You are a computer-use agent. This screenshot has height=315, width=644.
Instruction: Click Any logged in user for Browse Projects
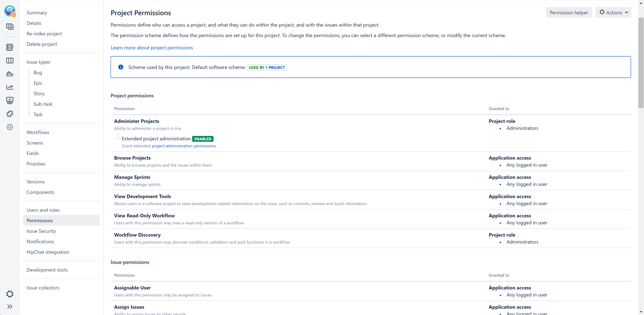pos(527,165)
